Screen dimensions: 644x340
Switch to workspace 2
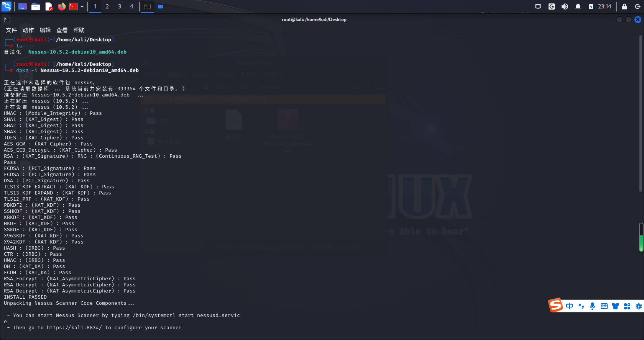107,7
